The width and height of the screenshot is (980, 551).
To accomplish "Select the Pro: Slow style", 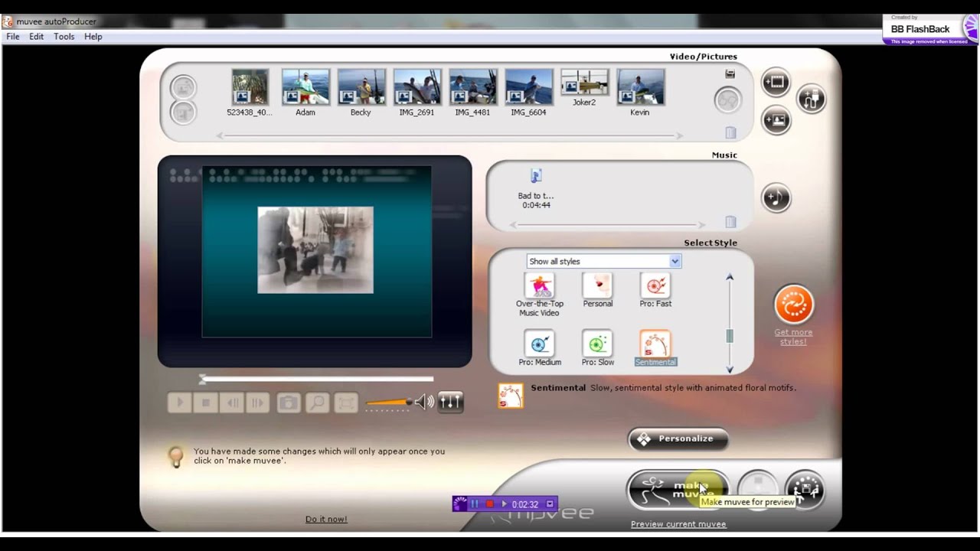I will coord(597,349).
